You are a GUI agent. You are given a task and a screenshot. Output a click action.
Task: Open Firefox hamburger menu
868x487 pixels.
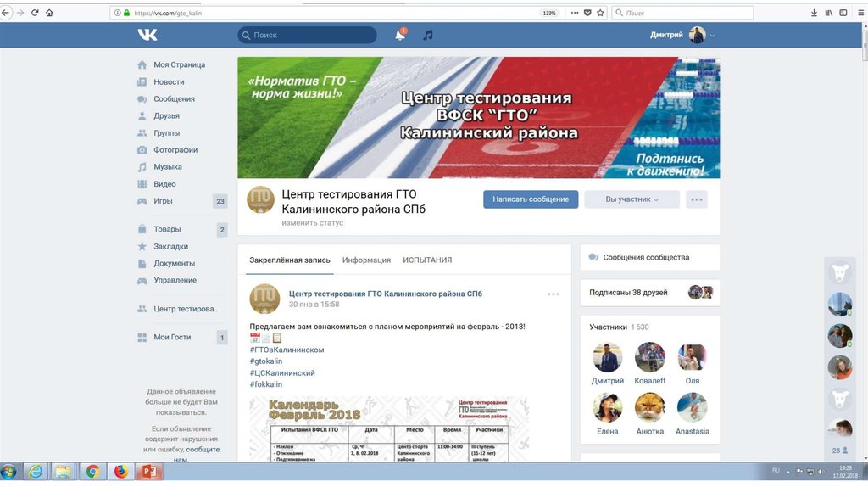[861, 13]
